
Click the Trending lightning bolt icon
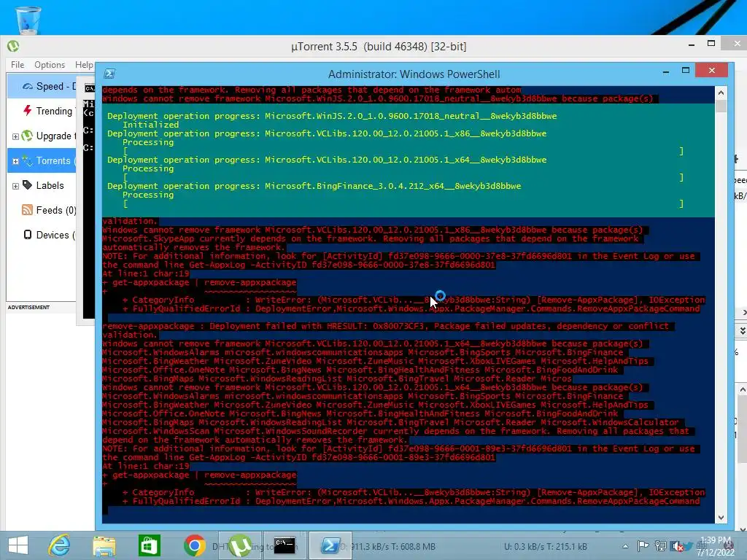coord(27,111)
